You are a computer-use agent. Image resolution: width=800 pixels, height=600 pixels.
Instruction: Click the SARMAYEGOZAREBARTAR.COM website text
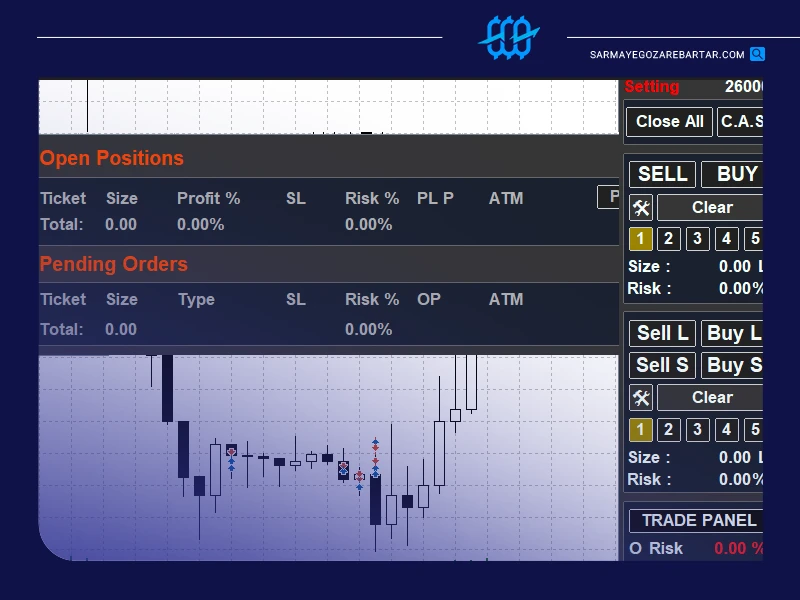667,55
